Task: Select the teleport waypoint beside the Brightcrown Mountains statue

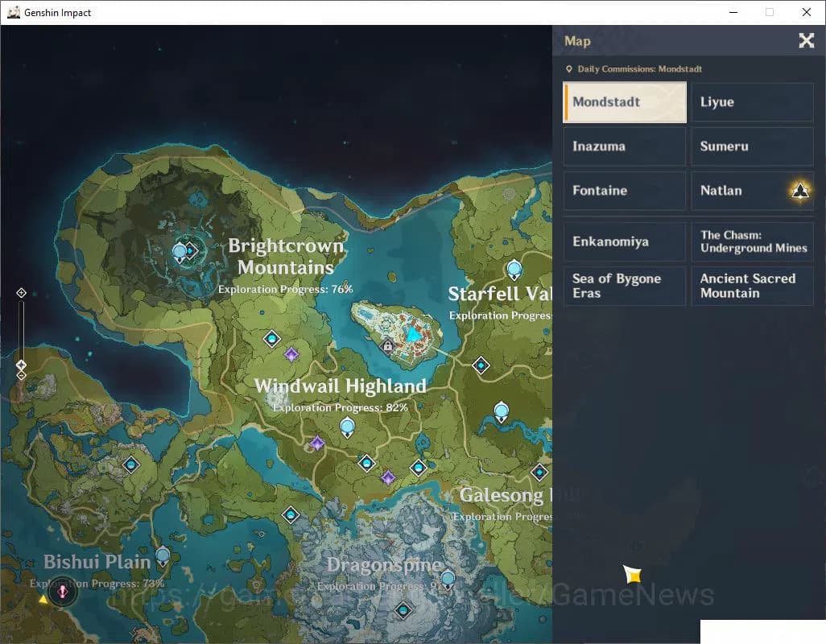Action: click(x=191, y=250)
